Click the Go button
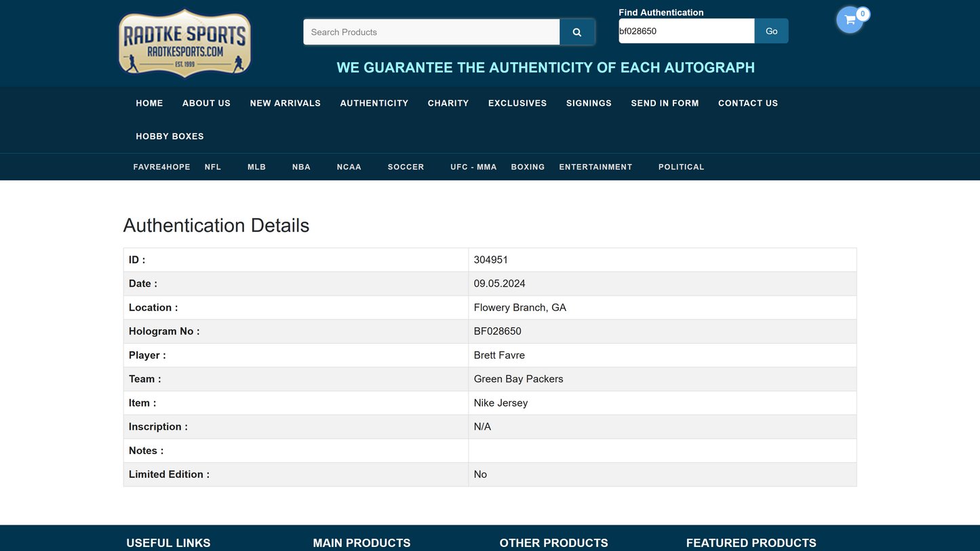The width and height of the screenshot is (980, 551). pos(772,31)
